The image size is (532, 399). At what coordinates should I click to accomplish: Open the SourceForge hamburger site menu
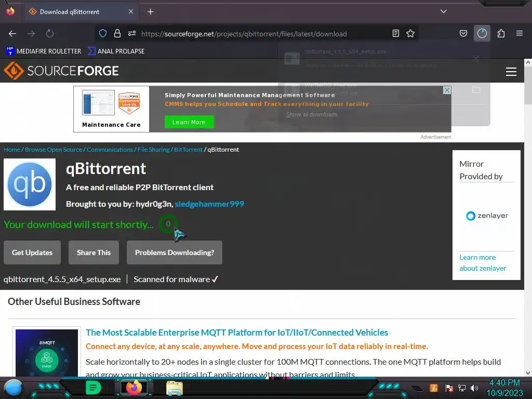(511, 72)
